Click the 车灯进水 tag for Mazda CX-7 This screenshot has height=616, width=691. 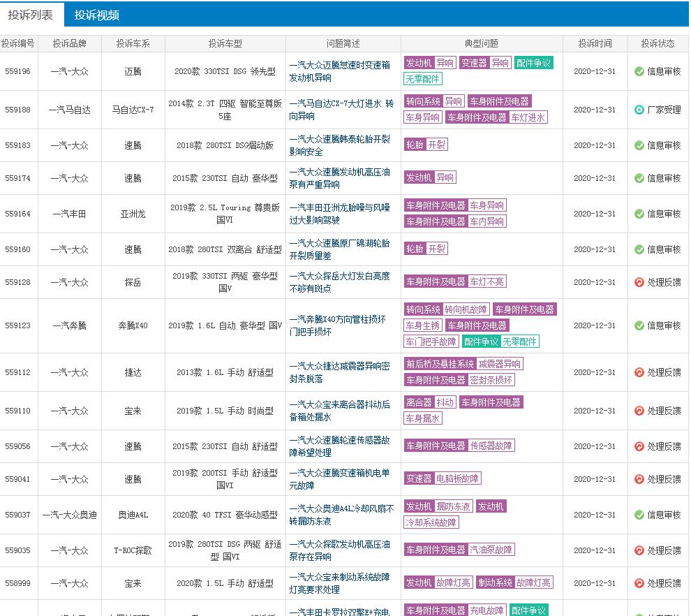[x=528, y=117]
